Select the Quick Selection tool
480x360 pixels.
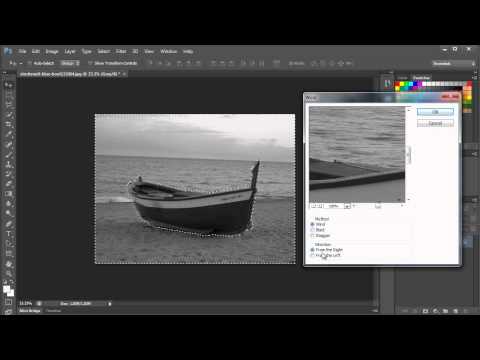coord(9,115)
